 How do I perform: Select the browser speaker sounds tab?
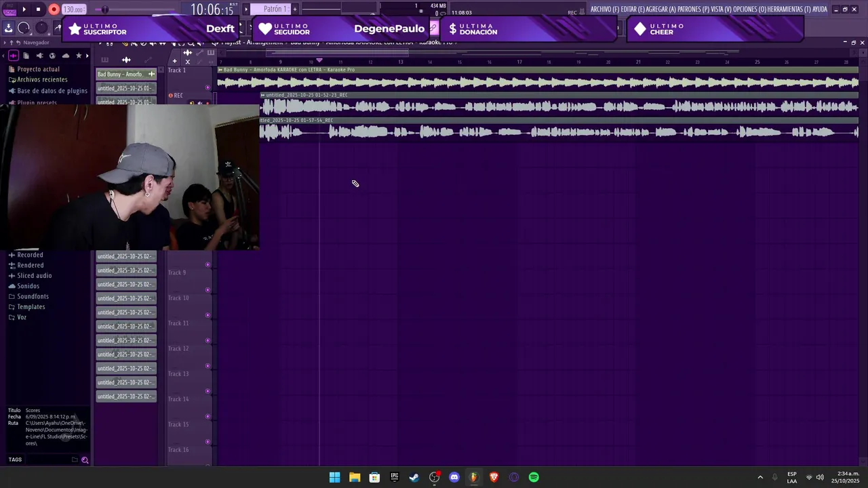tap(39, 56)
